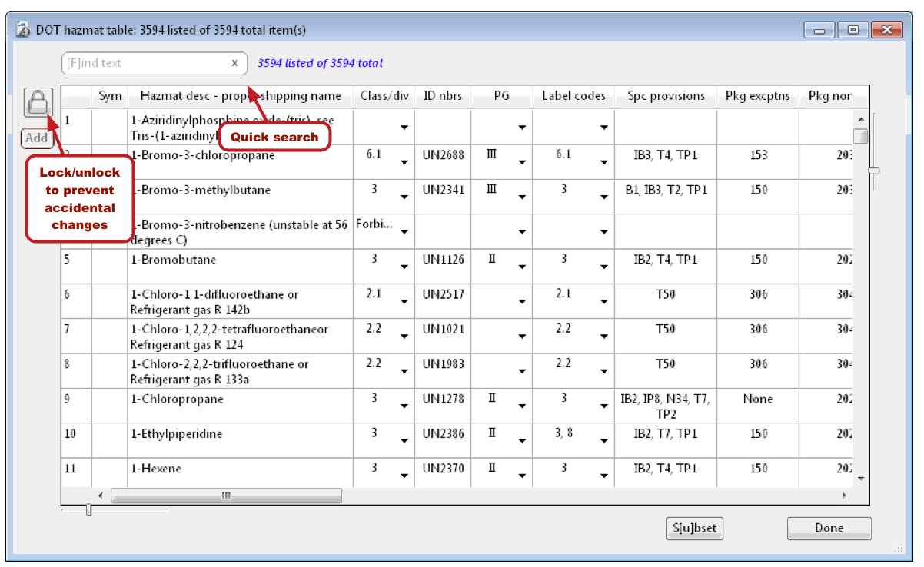Image resolution: width=924 pixels, height=567 pixels.
Task: Click the vertical scrollbar down arrow
Action: (x=860, y=478)
